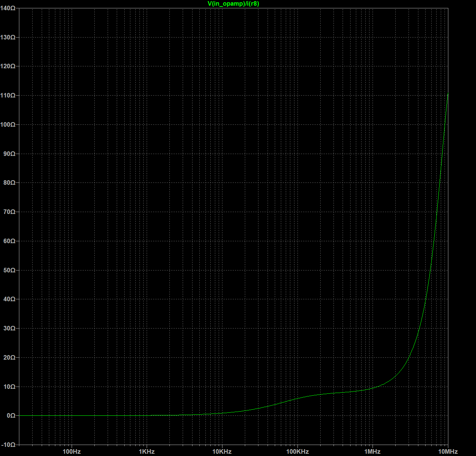Click the 30Ω y-axis label
Image resolution: width=476 pixels, height=456 pixels.
[x=9, y=328]
